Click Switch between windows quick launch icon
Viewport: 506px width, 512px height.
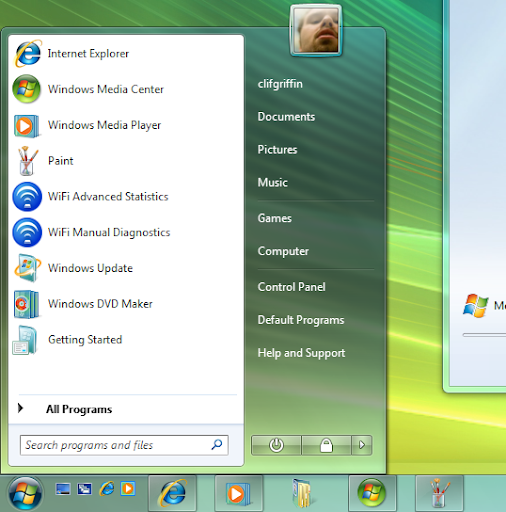click(x=84, y=489)
